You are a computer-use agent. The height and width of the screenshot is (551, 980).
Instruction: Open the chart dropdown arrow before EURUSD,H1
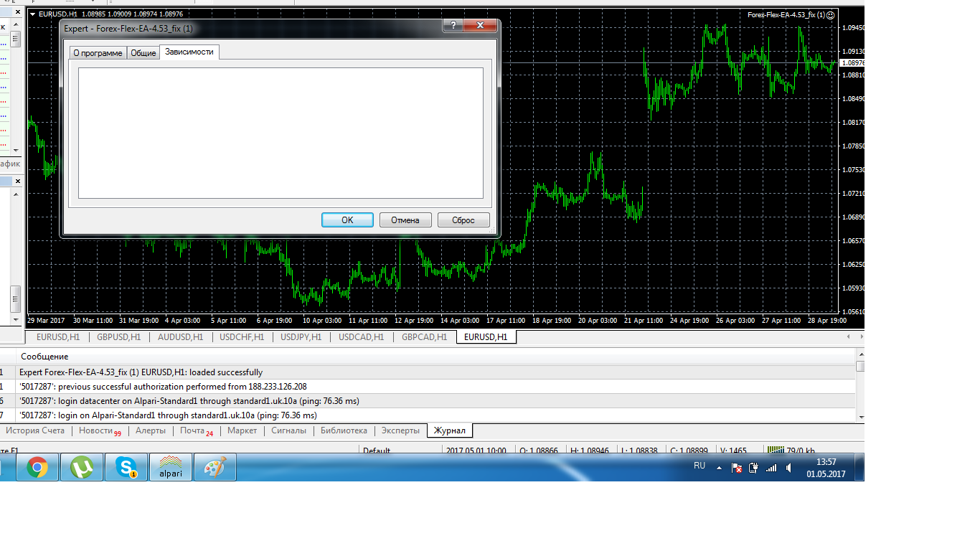pos(32,14)
